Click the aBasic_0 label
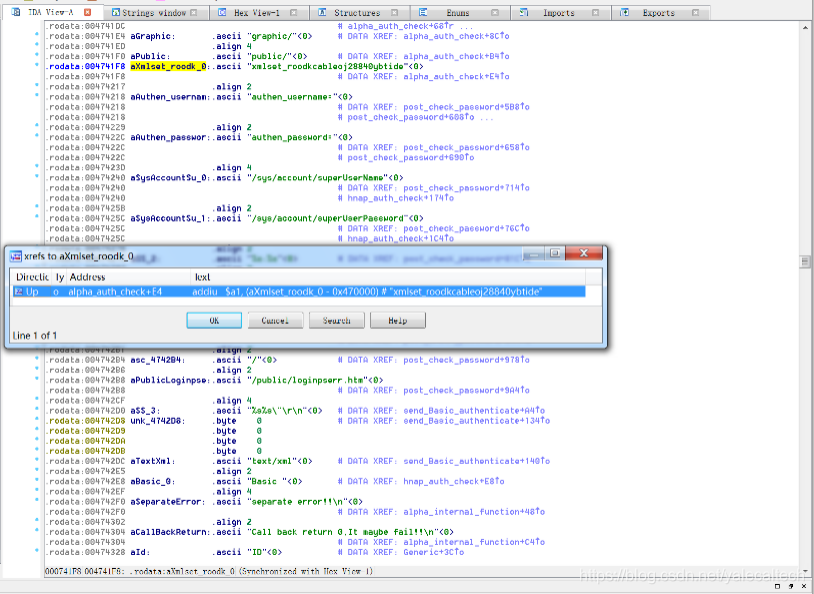This screenshot has height=594, width=814. pyautogui.click(x=153, y=481)
